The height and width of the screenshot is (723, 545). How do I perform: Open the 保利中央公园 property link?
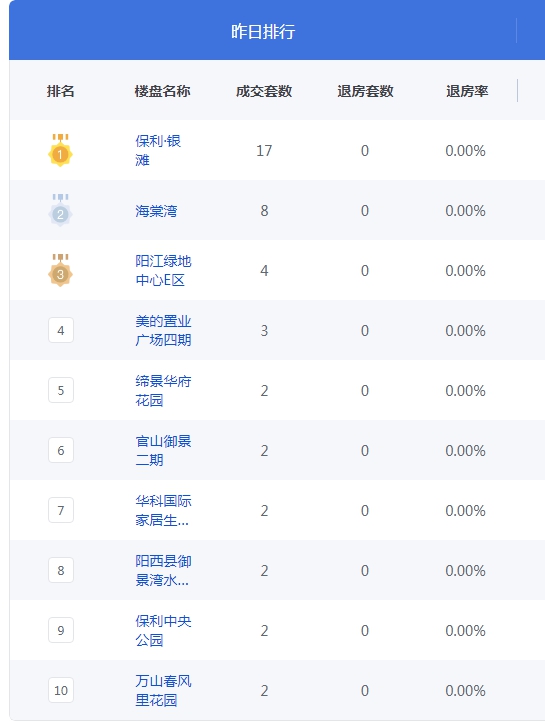(x=163, y=630)
